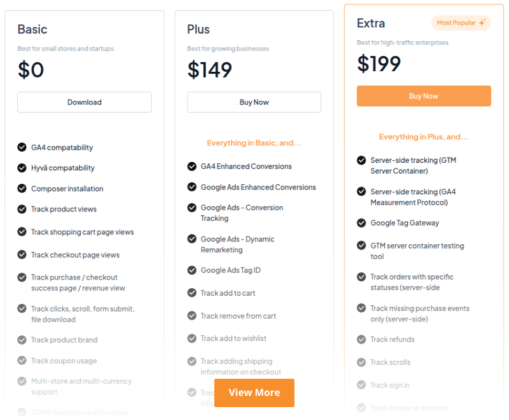Click the checkmark beside Track add to cart
The width and height of the screenshot is (509, 420).
(x=192, y=293)
